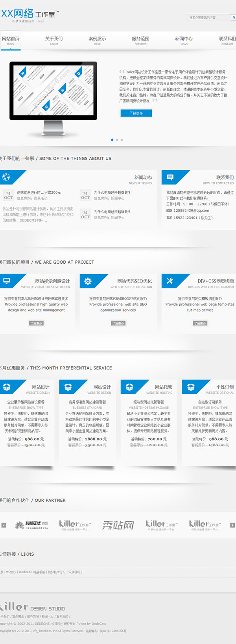This screenshot has height=644, width=236.
Task: Click the monitor icon in 网站视觉创意设计 card
Action: (x=7, y=281)
